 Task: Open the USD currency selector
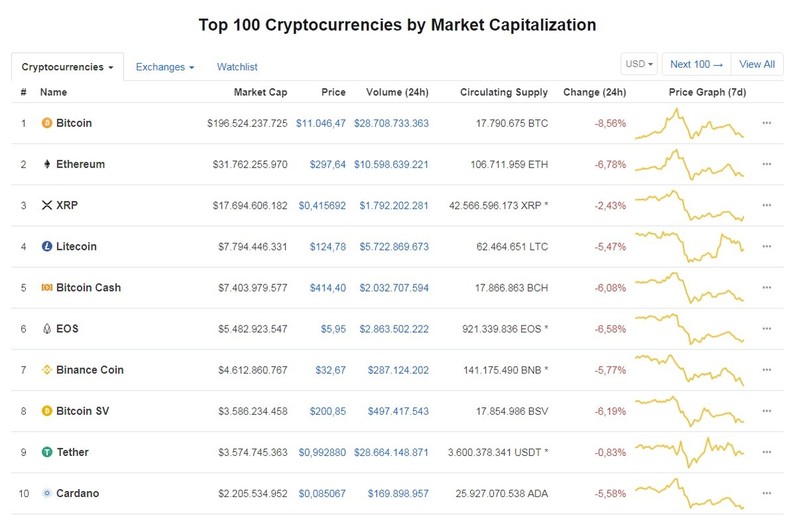[x=639, y=64]
